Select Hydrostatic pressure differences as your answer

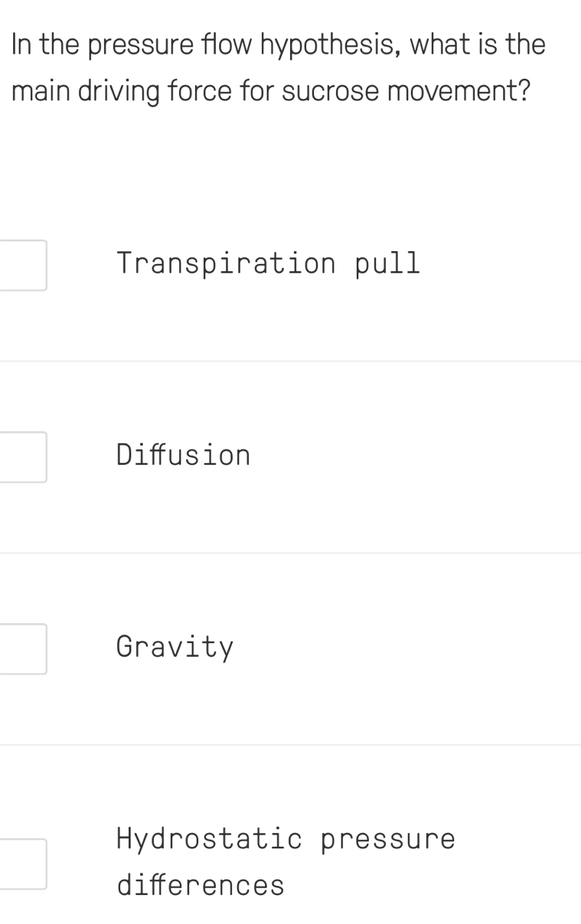(x=286, y=861)
